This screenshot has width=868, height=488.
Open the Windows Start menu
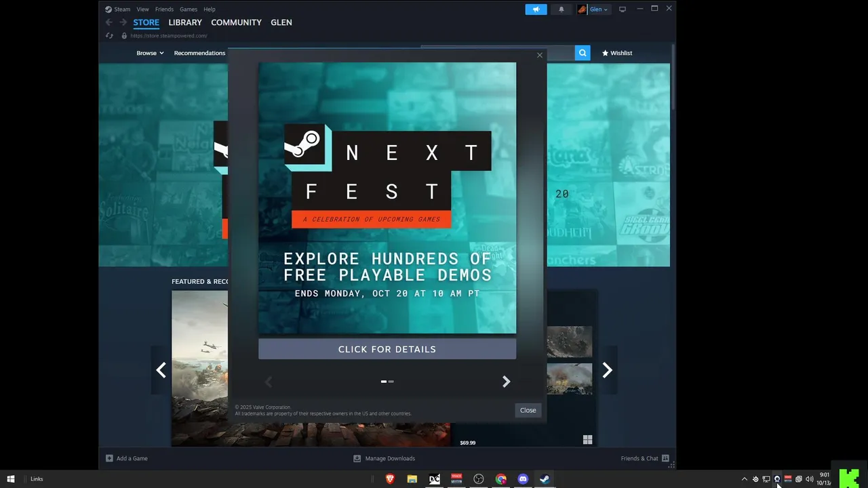11,479
